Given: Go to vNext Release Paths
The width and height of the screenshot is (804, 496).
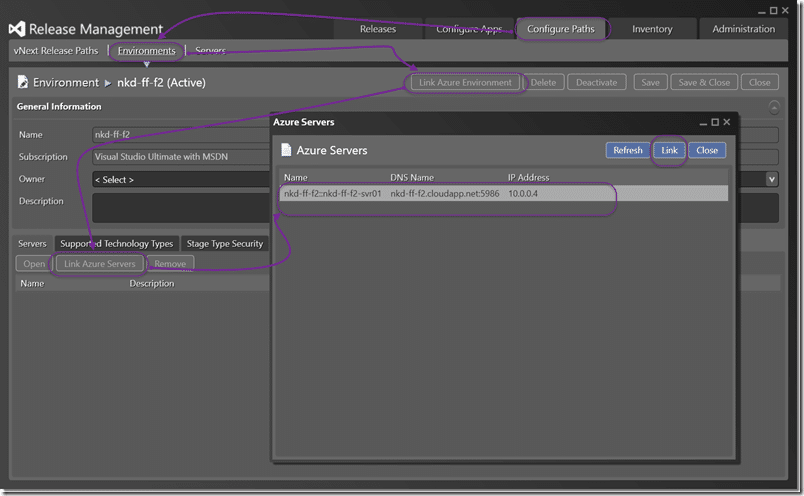Looking at the screenshot, I should (56, 51).
